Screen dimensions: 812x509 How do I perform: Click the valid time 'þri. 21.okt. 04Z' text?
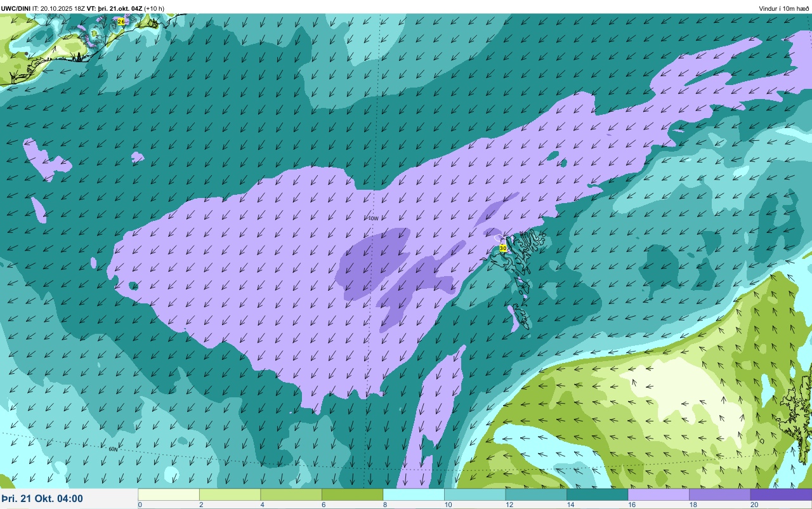tap(120, 8)
